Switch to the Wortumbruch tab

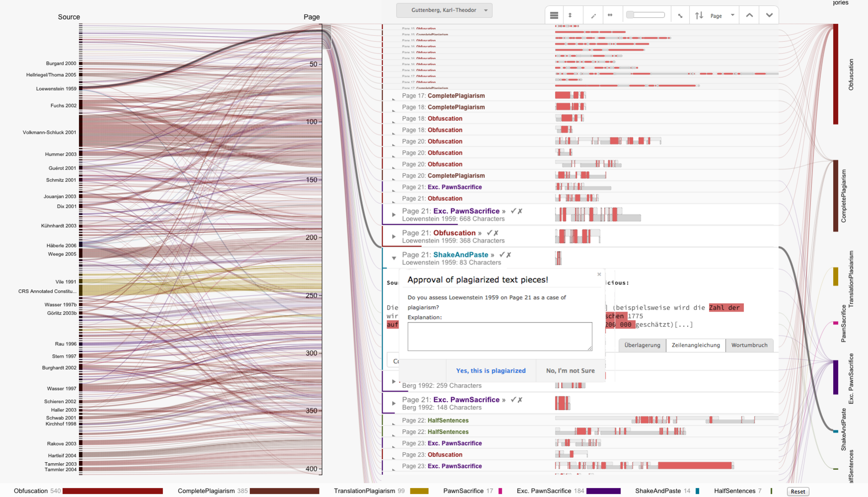click(x=749, y=345)
